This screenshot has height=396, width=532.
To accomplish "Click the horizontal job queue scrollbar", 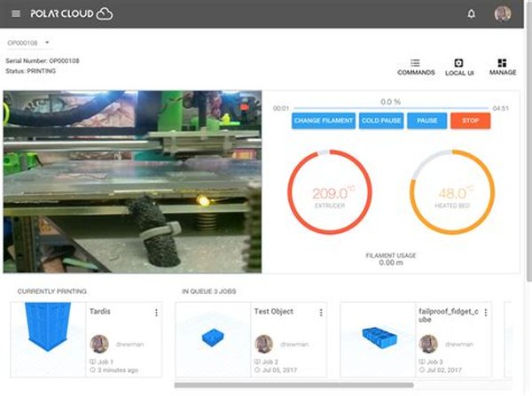I will click(x=293, y=385).
